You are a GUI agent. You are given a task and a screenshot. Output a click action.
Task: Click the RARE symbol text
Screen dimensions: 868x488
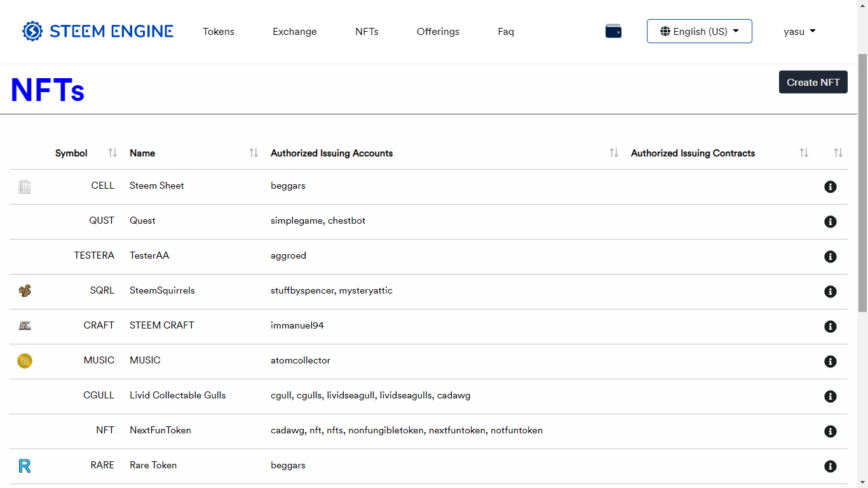point(102,465)
